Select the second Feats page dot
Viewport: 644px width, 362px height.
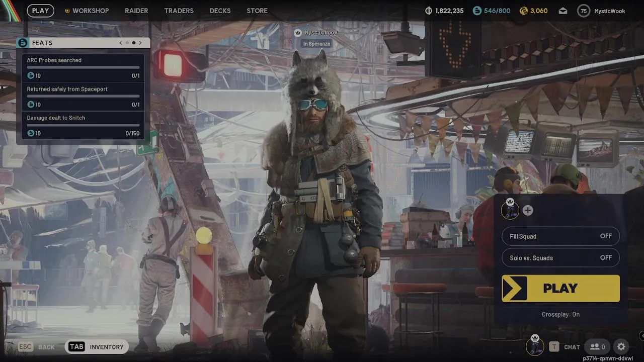tap(134, 43)
